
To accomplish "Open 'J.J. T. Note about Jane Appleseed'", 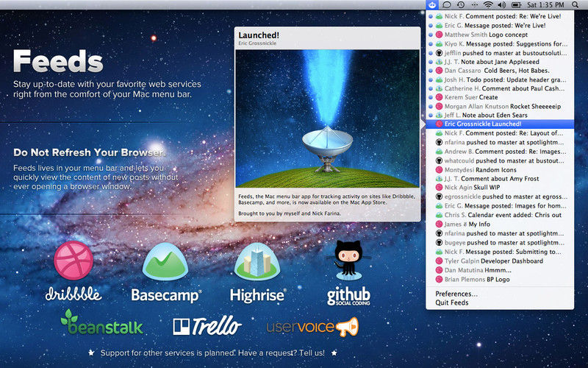I will (500, 62).
